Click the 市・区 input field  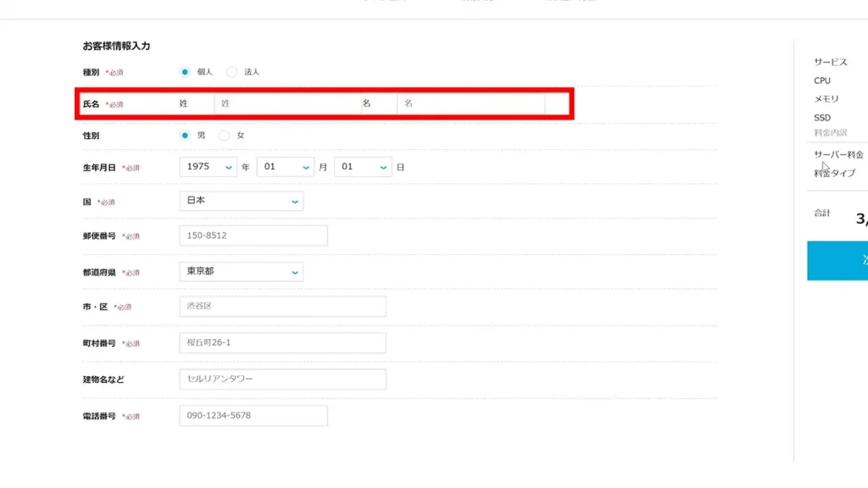[x=282, y=306]
